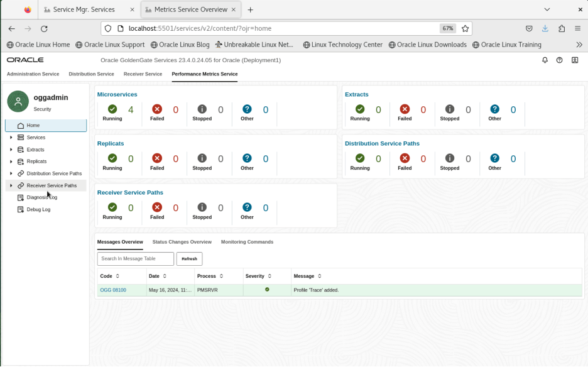Click Search In Message Table field
The image size is (588, 367).
tap(135, 259)
